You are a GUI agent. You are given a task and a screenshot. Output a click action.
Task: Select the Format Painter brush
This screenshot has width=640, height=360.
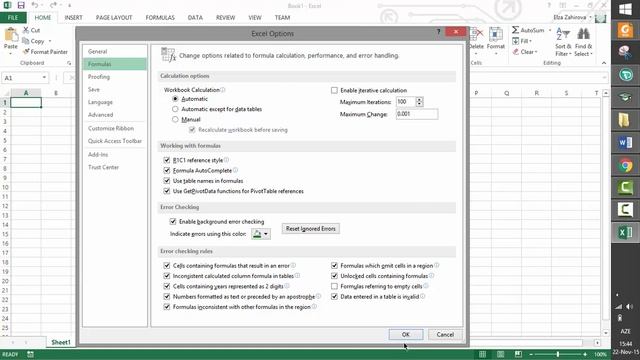point(26,51)
